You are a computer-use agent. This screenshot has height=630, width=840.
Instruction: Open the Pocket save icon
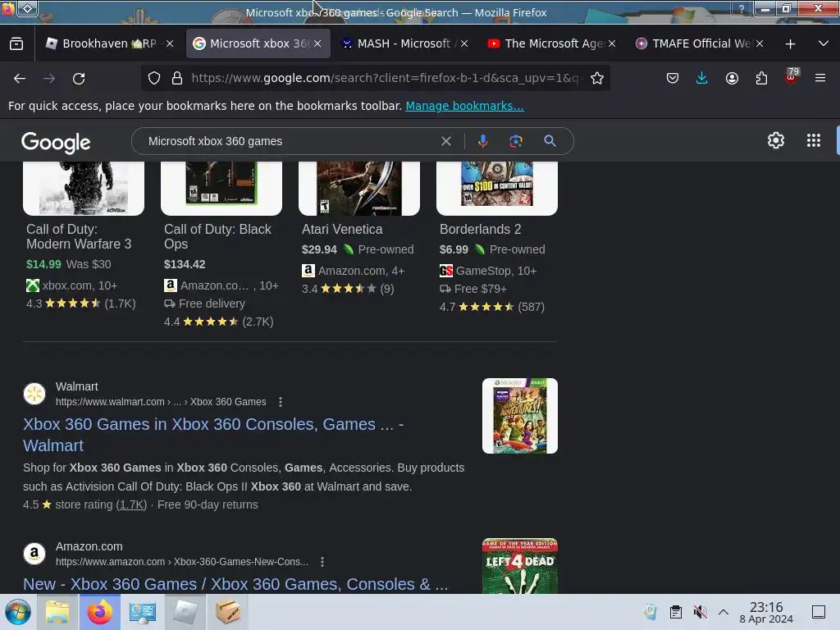pyautogui.click(x=673, y=78)
